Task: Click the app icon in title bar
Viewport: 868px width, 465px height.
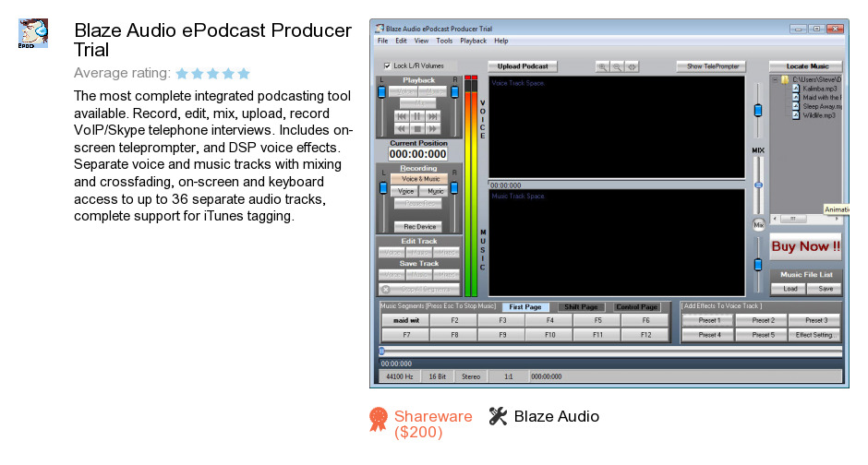Action: [380, 29]
